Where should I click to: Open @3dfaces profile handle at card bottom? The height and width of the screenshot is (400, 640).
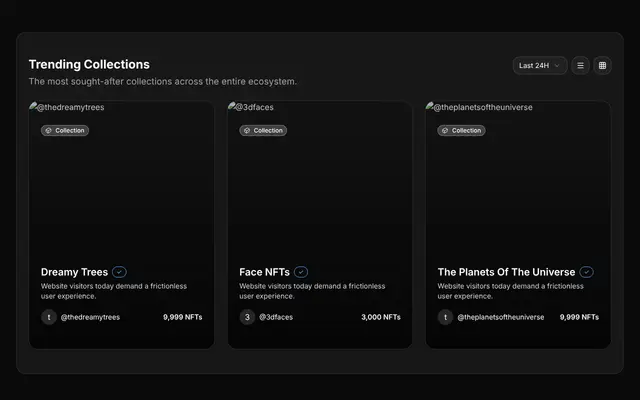coord(276,317)
